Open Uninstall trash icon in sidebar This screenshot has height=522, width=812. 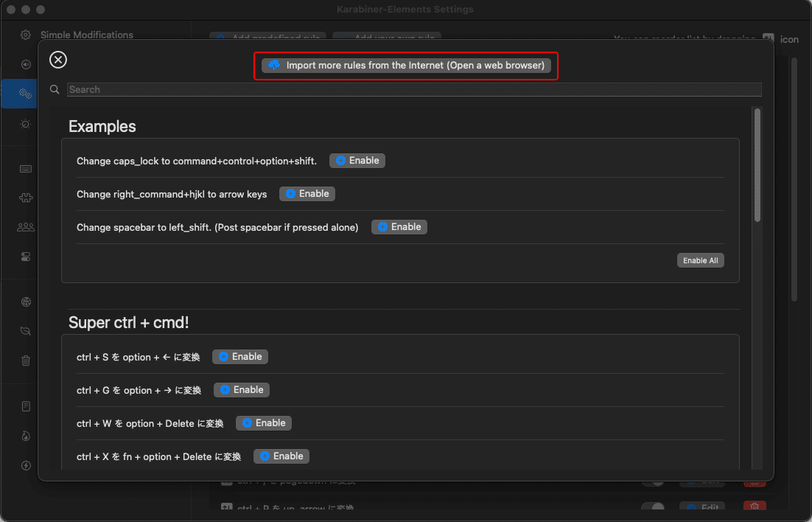(25, 361)
